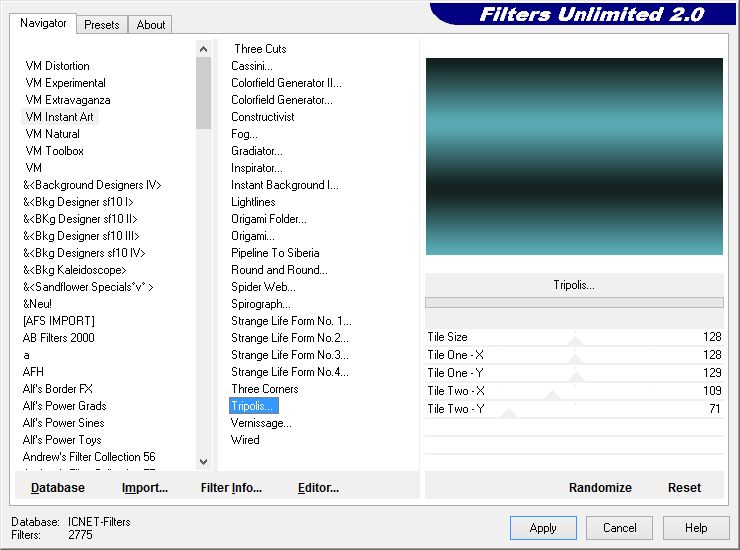Select Round and Round... filter
Screen dimensions: 740x550
[279, 270]
